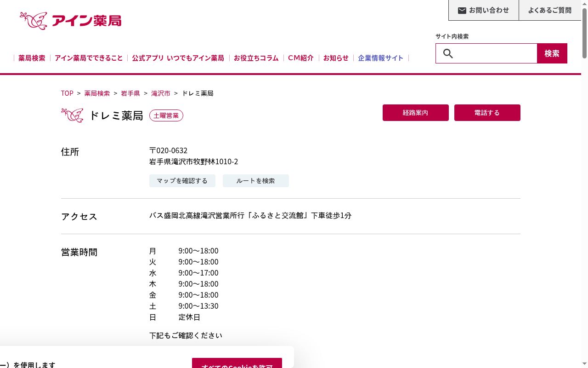Open アイン薬局でできること menu item
Viewport: 588px width, 368px height.
point(89,58)
